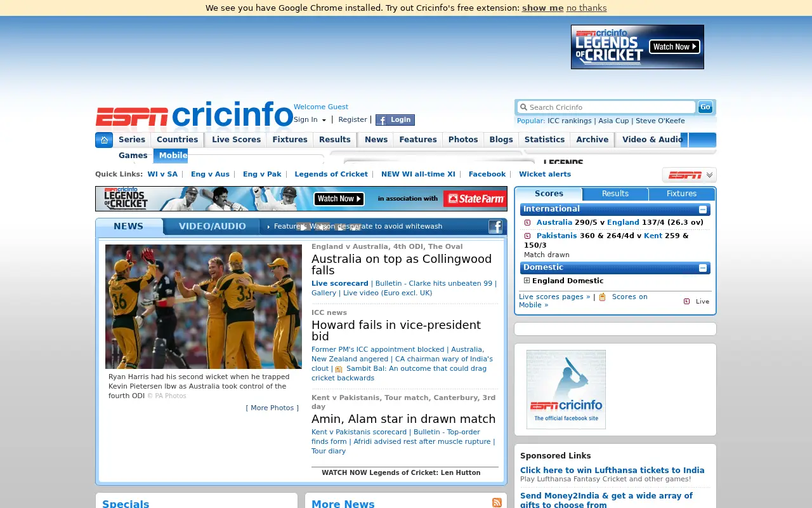Open the Blogs menu item

501,140
